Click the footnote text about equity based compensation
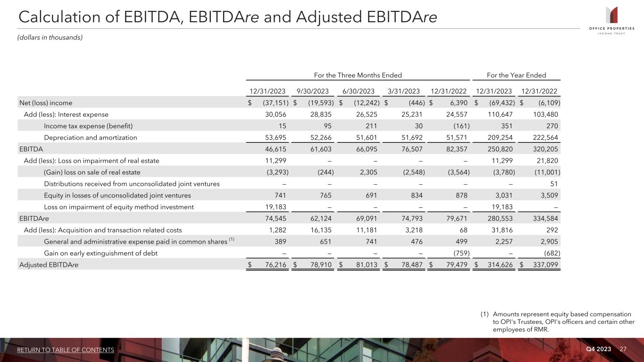 (562, 321)
